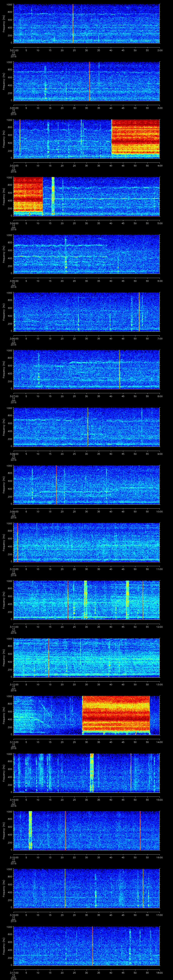Click the red line near 52 seconds in the 3:15:00 spectrogram
The height and width of the screenshot is (980, 173).
coord(140,831)
